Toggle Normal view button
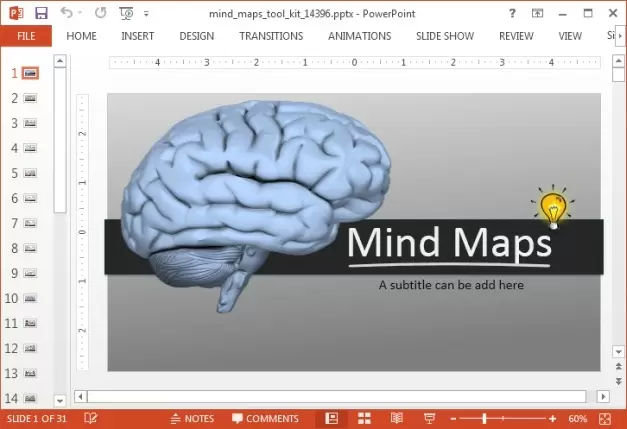 tap(332, 418)
